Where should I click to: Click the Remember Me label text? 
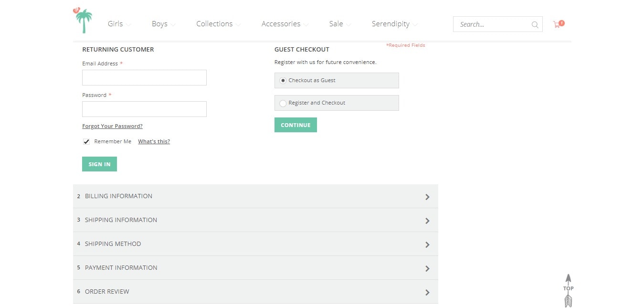coord(113,141)
